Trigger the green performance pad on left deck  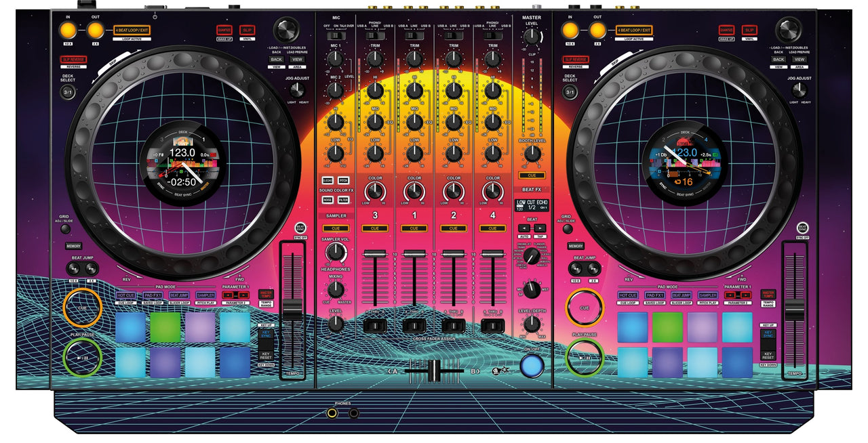point(166,327)
